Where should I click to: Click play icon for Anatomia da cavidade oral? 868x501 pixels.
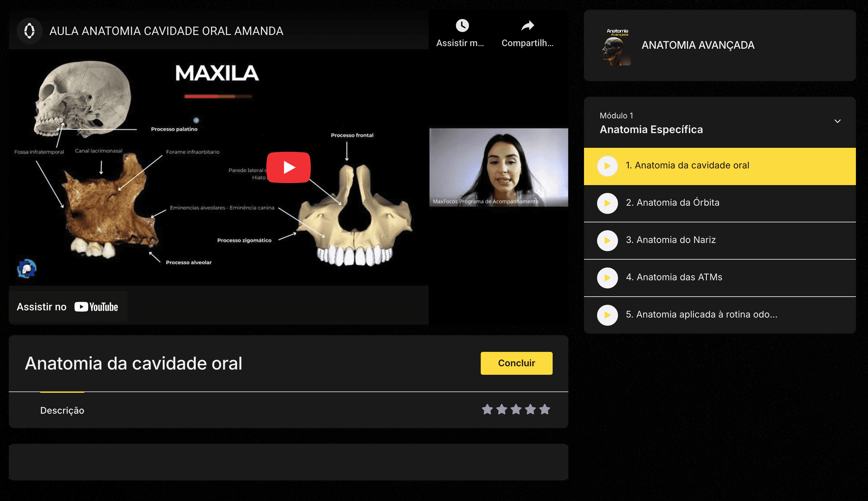608,166
